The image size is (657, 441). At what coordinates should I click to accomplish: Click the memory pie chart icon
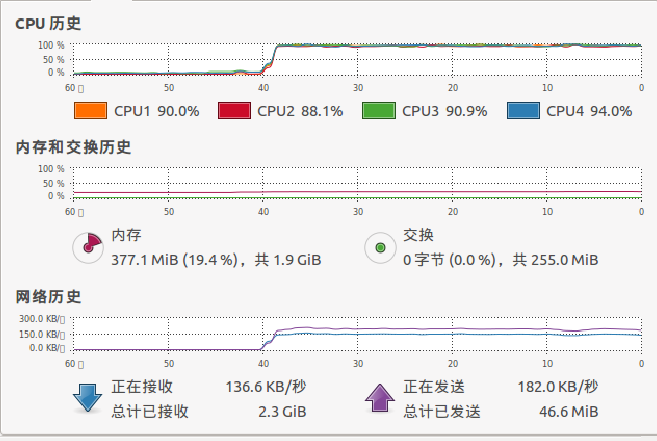pos(90,247)
